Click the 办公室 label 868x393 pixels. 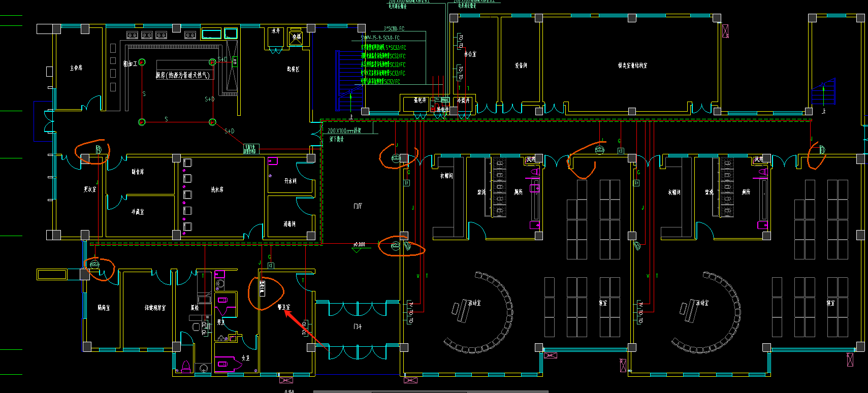click(470, 54)
